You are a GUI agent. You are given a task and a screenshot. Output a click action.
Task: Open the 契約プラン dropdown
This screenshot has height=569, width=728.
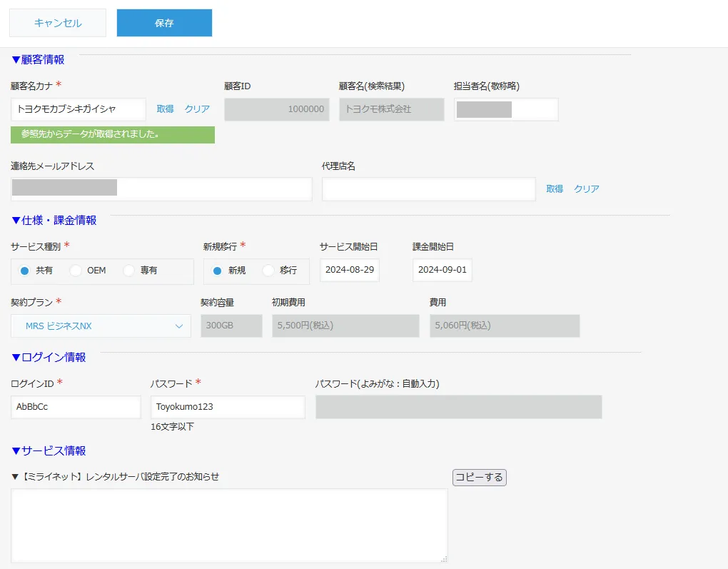(101, 326)
